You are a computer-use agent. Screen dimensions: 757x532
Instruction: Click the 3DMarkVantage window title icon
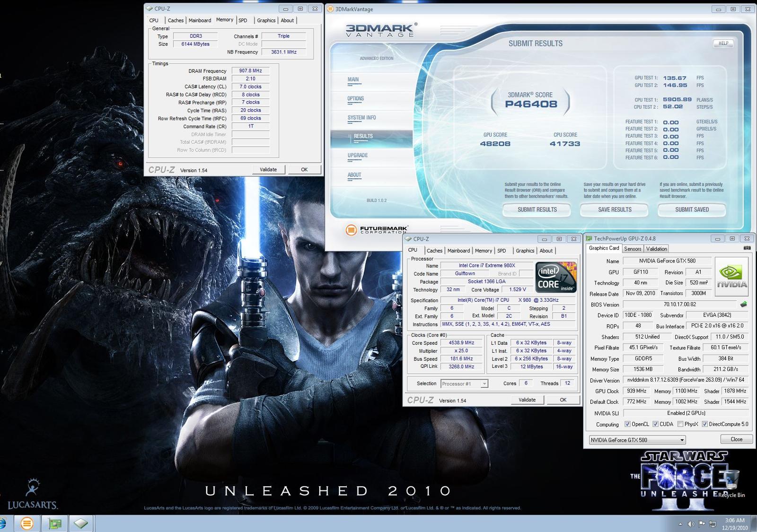330,9
